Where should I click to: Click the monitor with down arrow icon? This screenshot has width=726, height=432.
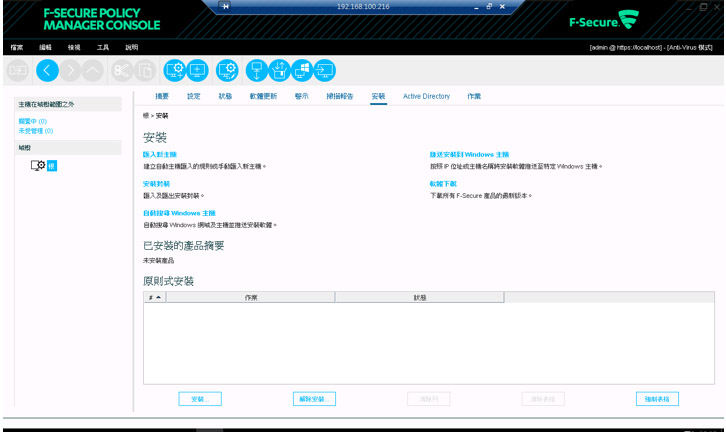pos(257,71)
